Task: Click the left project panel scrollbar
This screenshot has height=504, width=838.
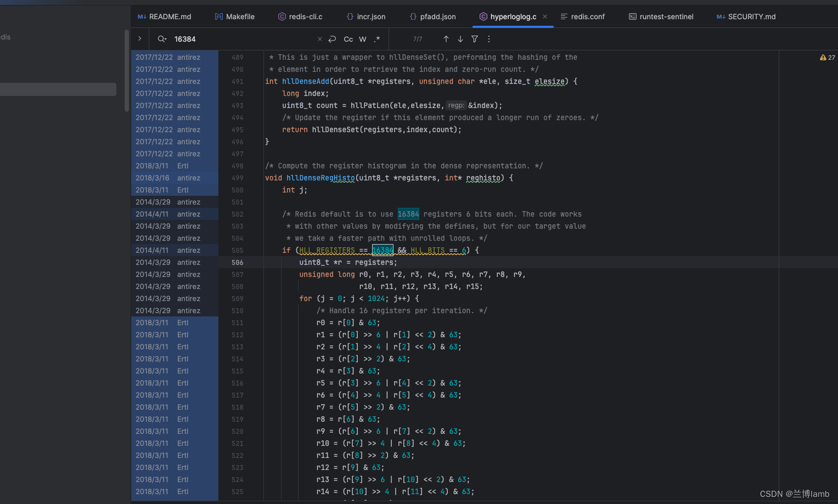Action: [x=127, y=71]
